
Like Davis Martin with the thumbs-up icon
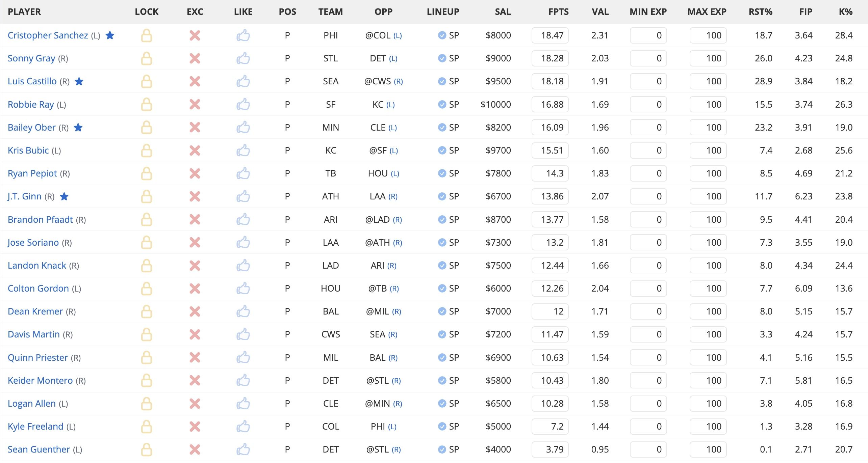pyautogui.click(x=243, y=334)
